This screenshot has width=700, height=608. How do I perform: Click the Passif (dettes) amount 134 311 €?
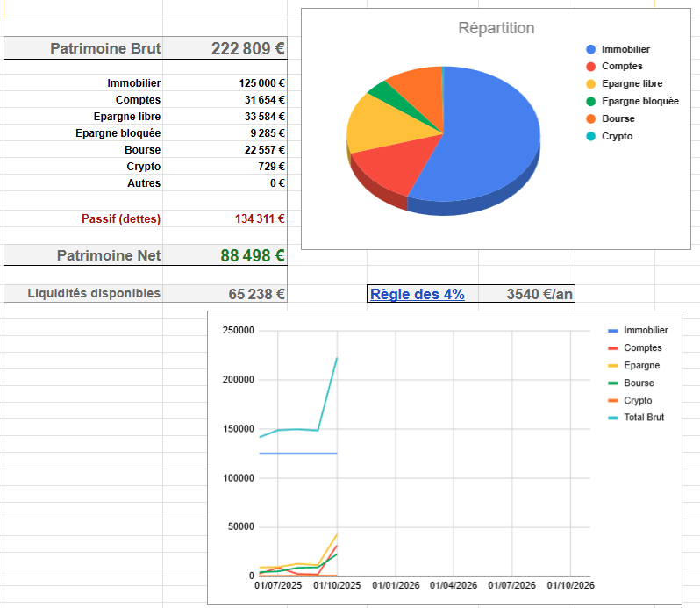pyautogui.click(x=260, y=218)
